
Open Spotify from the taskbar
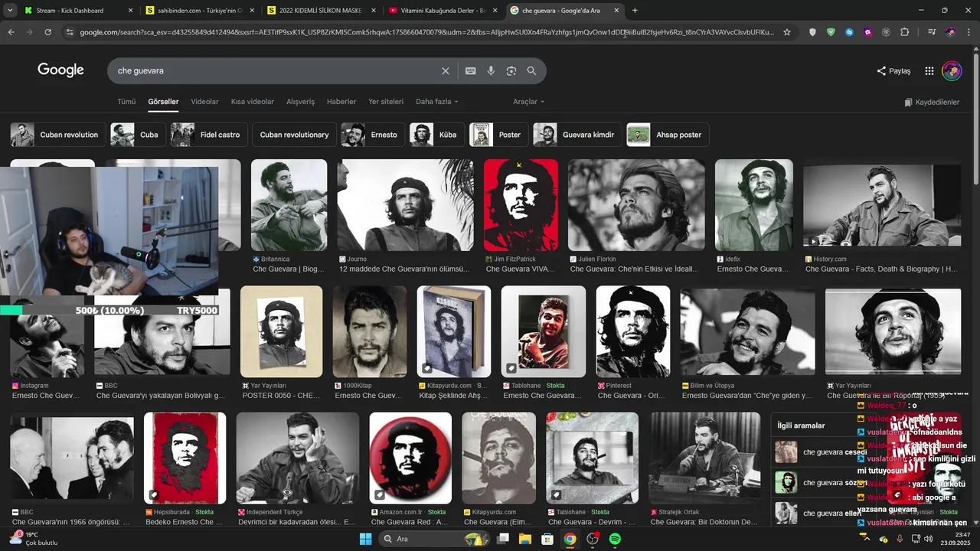pos(615,539)
